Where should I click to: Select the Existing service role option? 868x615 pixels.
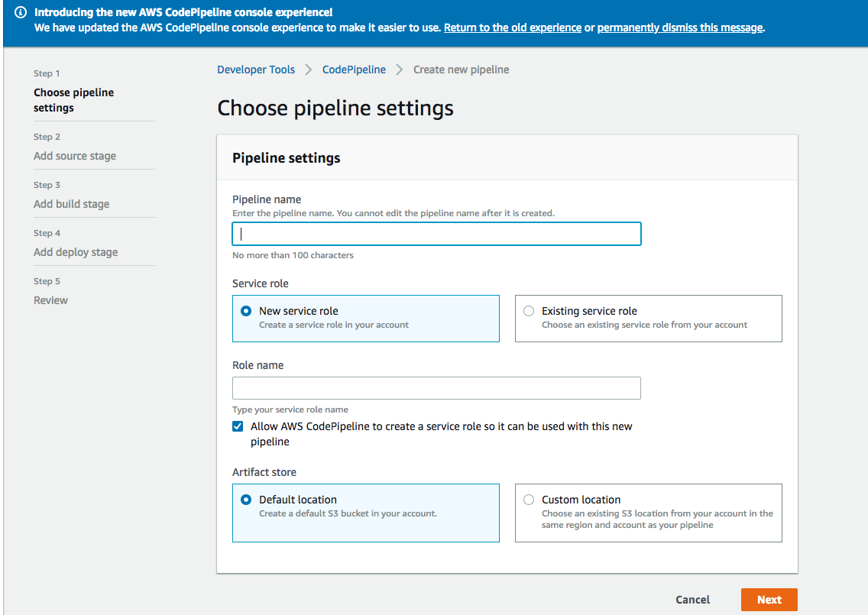[529, 311]
